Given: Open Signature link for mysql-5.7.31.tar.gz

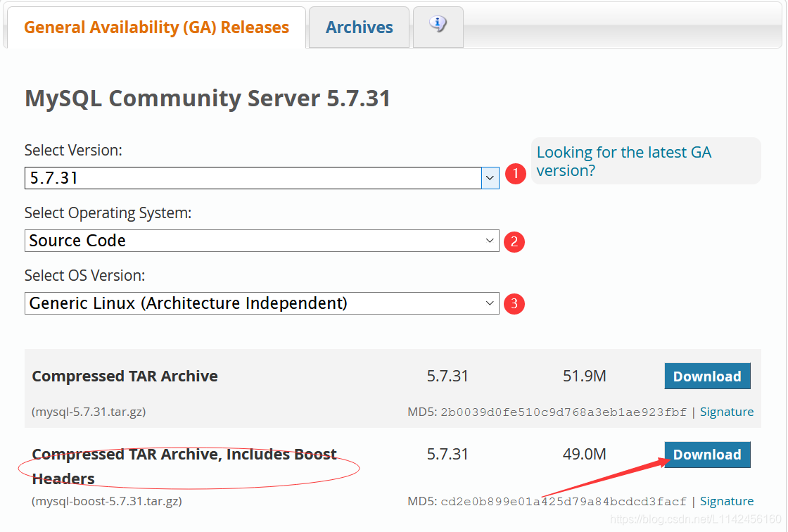Looking at the screenshot, I should [x=727, y=412].
